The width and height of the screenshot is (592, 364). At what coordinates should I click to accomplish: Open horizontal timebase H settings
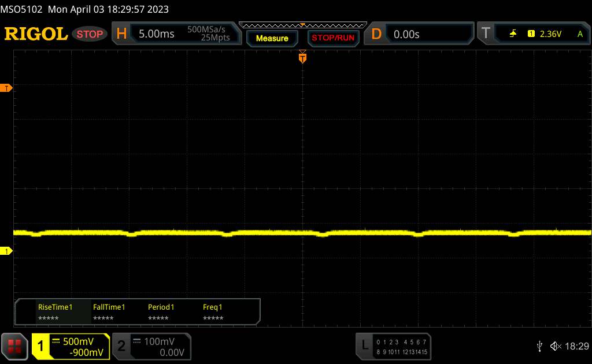pyautogui.click(x=121, y=34)
